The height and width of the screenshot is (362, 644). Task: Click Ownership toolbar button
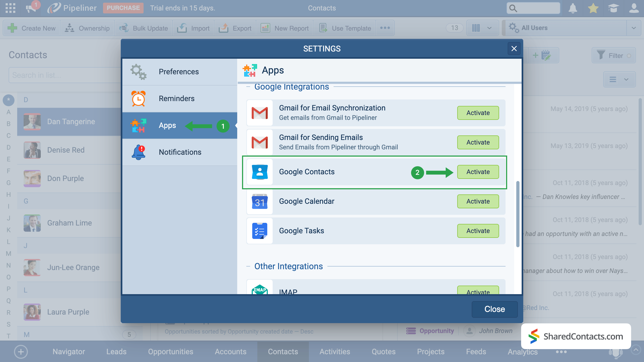tap(87, 28)
